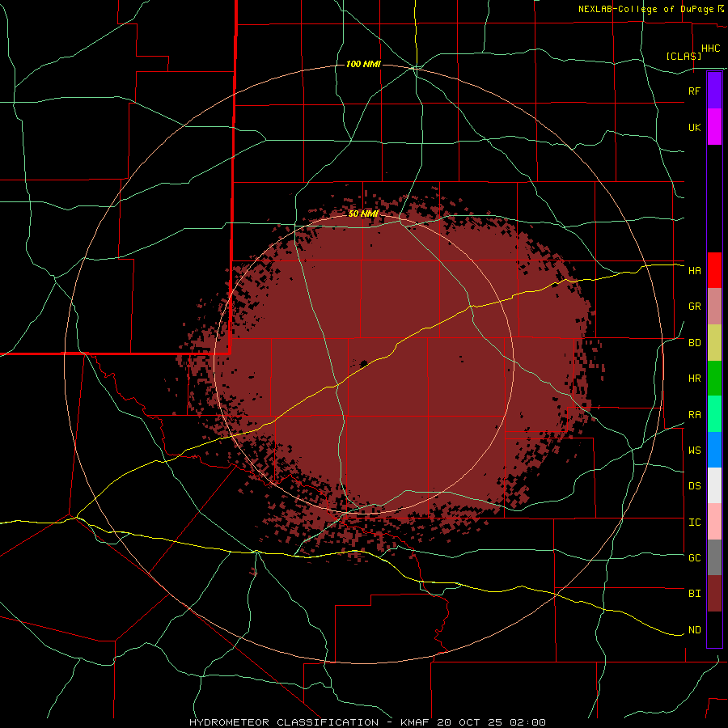Image resolution: width=728 pixels, height=728 pixels.
Task: Click the [CLAS] units label
Action: (x=684, y=56)
